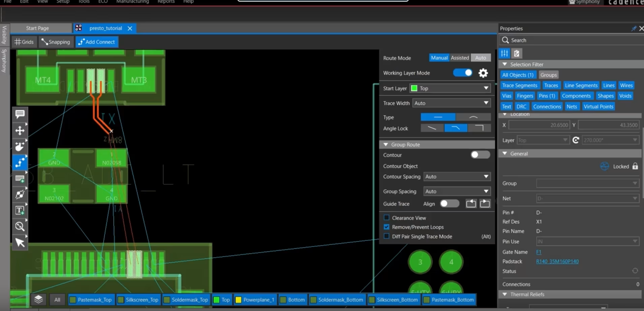Toggle Soldermask_Bottom layer visibility
644x311 pixels.
point(337,300)
